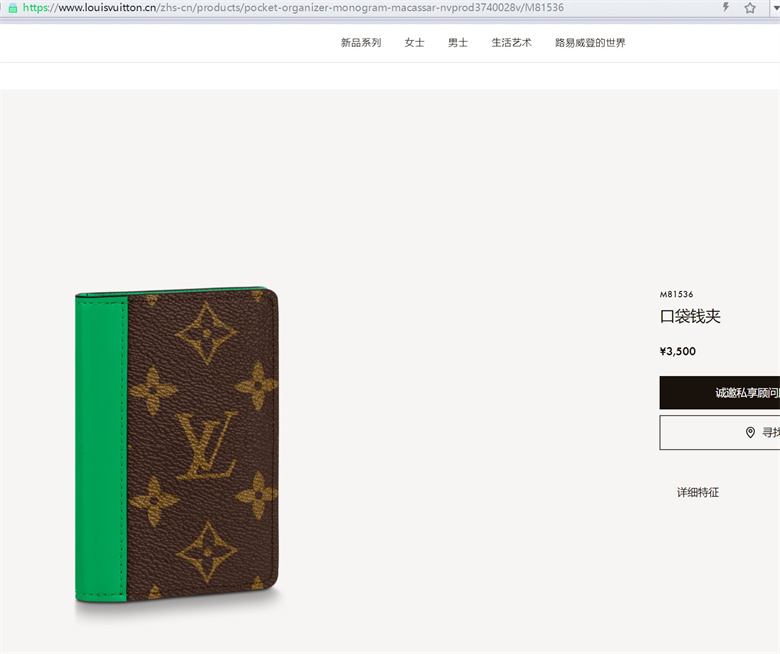Click the monogram wallet product image
The width and height of the screenshot is (780, 654).
pos(177,445)
